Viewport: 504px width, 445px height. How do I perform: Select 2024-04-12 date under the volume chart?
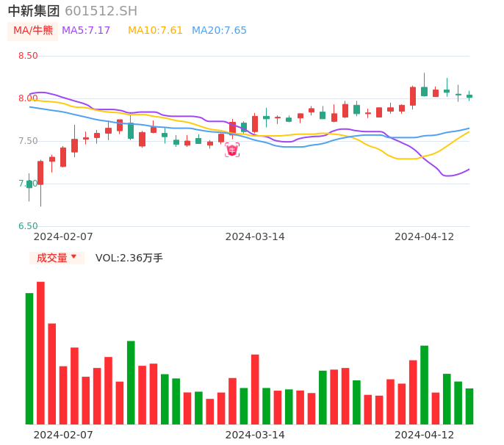pyautogui.click(x=425, y=435)
